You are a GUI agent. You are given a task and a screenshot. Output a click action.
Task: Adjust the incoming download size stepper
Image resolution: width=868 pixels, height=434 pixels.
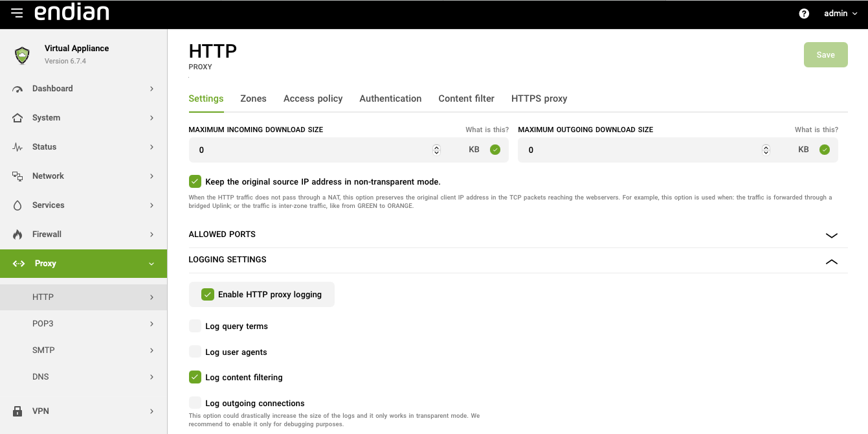pos(436,150)
